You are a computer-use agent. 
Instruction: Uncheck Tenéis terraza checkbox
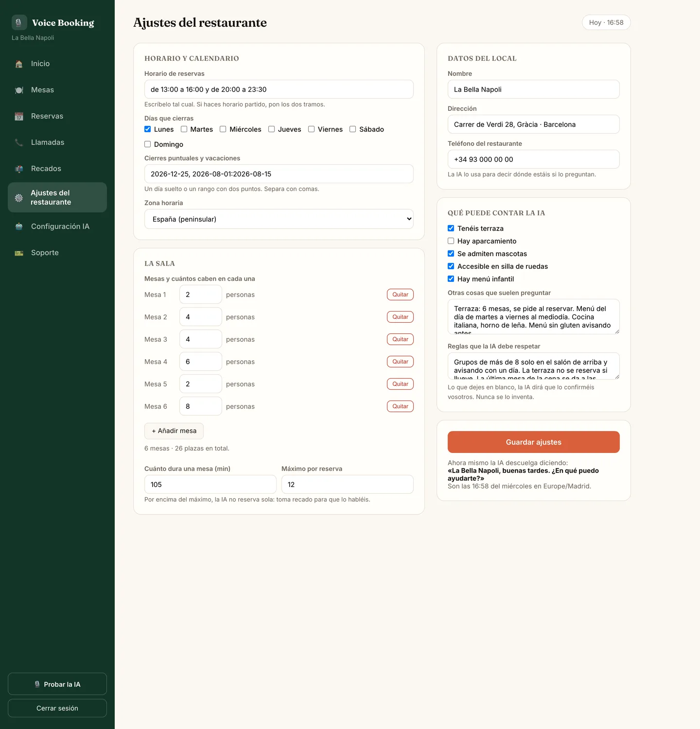click(x=451, y=228)
